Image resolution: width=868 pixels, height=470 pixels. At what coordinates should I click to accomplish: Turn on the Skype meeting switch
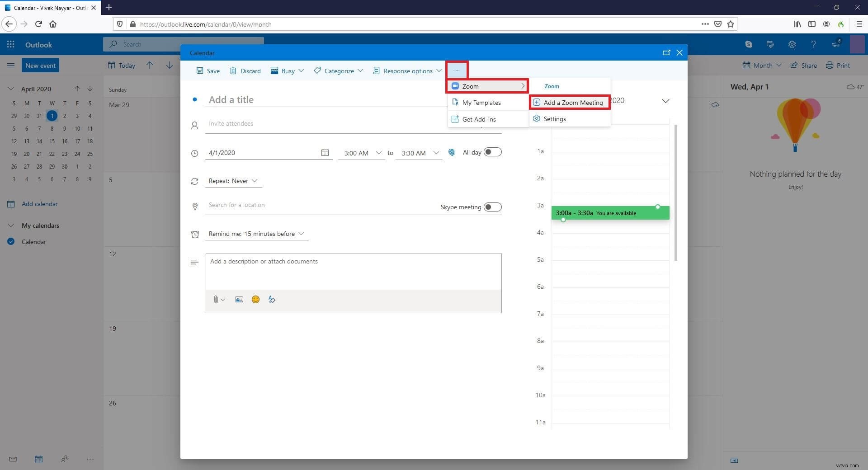tap(493, 207)
